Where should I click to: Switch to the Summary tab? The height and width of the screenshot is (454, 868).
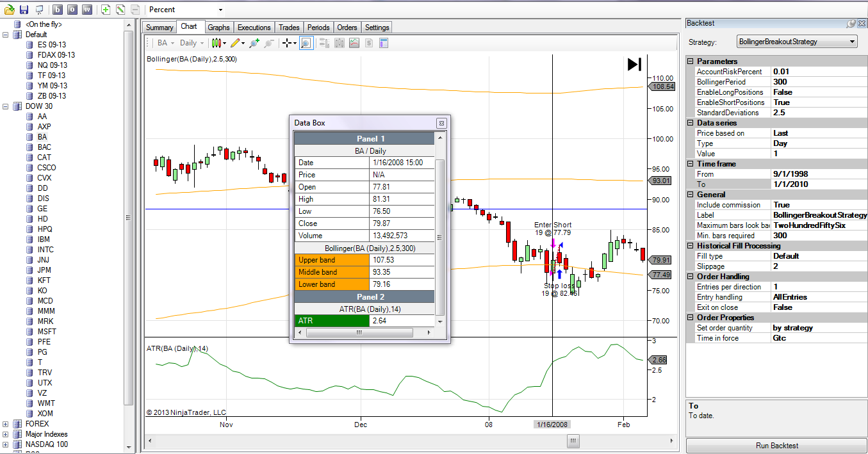coord(160,28)
